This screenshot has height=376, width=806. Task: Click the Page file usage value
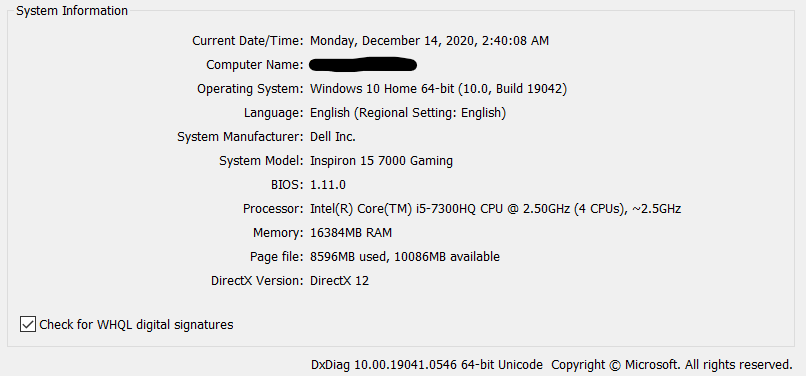(x=405, y=257)
